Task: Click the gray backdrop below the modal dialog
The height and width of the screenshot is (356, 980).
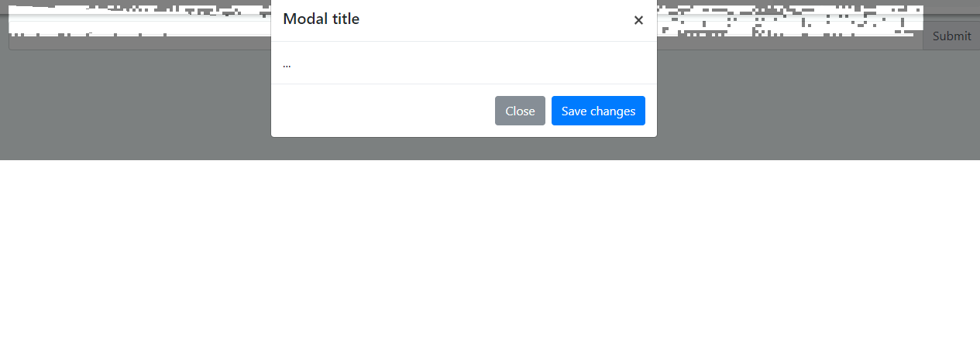Action: coord(464,149)
